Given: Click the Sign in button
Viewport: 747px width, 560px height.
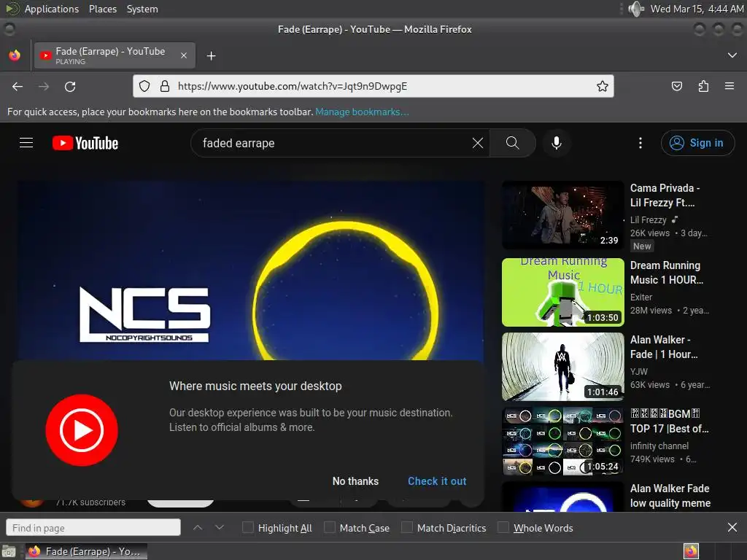Looking at the screenshot, I should [x=697, y=143].
